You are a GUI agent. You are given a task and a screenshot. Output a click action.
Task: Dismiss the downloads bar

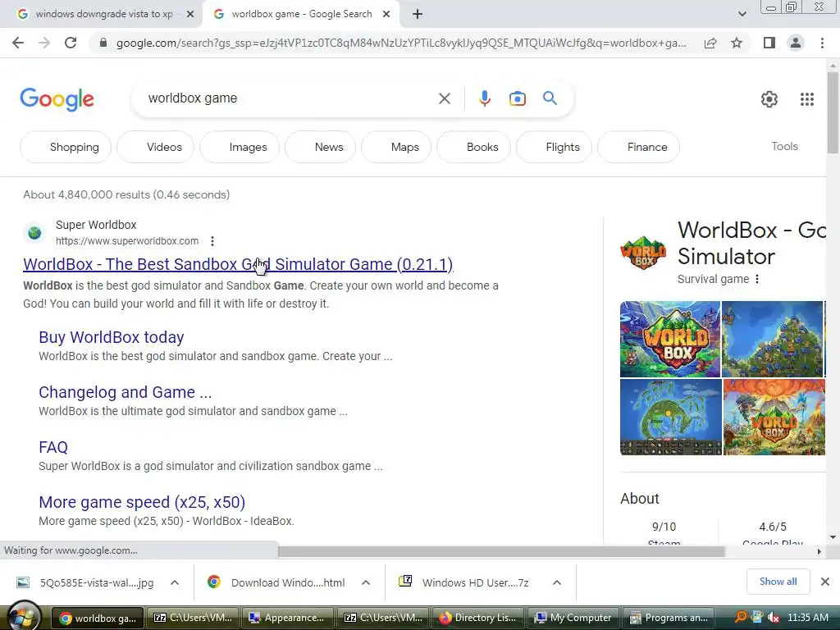pos(825,582)
